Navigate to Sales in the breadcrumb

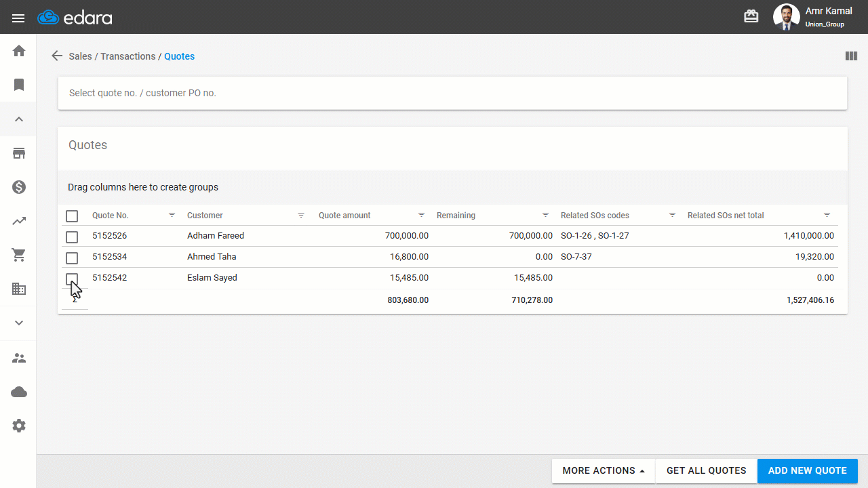80,56
